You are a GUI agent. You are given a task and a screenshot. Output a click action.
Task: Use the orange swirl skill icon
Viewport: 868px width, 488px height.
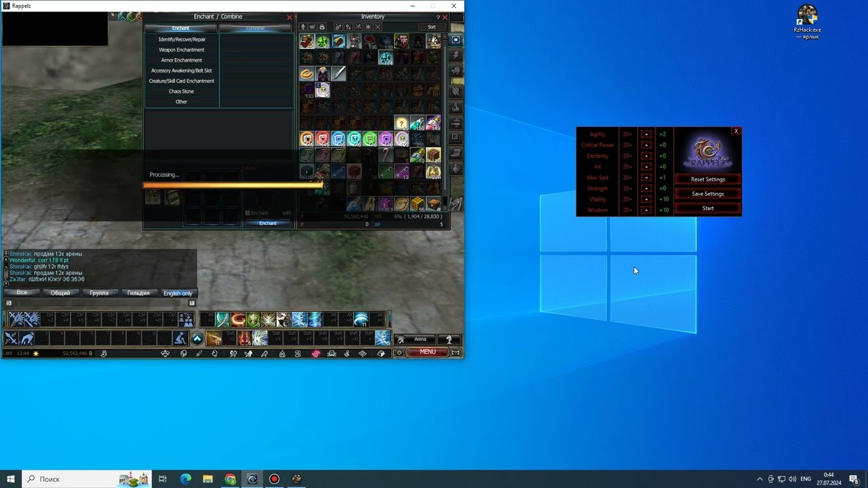pos(238,319)
